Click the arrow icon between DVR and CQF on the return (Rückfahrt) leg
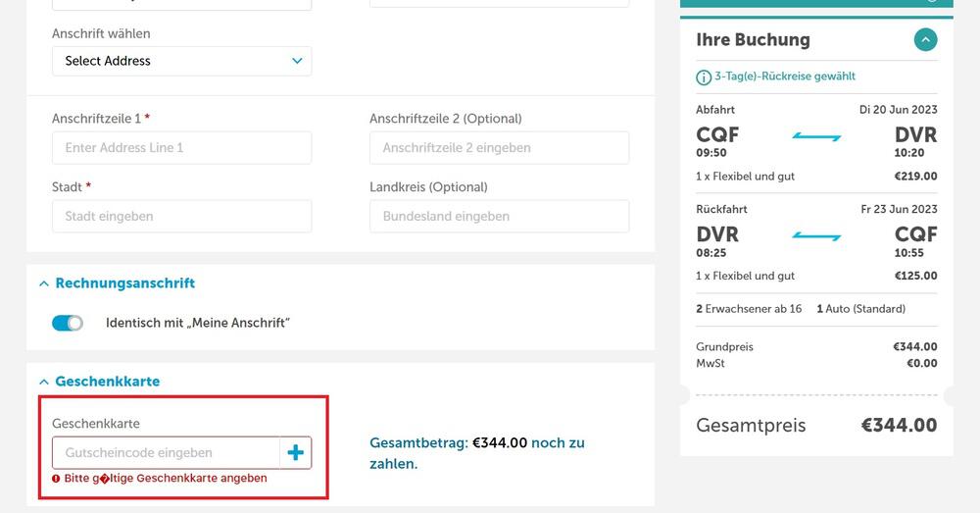 816,235
